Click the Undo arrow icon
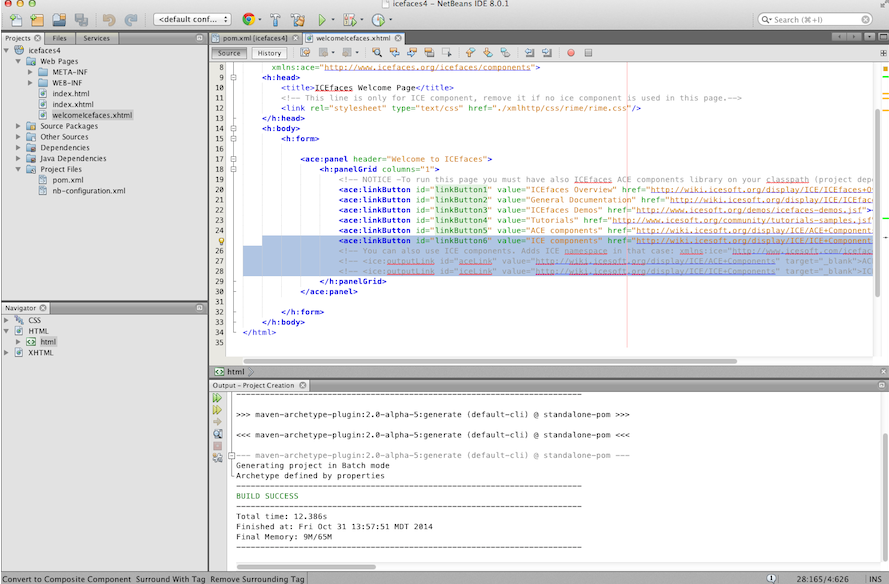This screenshot has height=584, width=889. click(x=108, y=19)
